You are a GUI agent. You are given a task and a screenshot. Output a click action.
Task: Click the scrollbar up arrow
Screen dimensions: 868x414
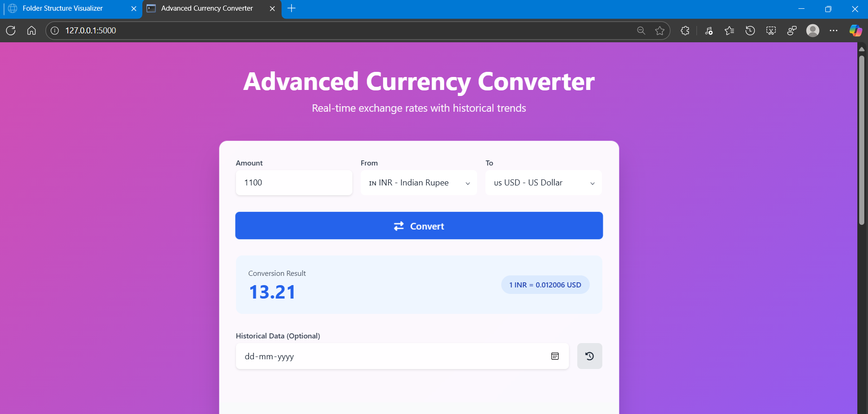pyautogui.click(x=862, y=49)
